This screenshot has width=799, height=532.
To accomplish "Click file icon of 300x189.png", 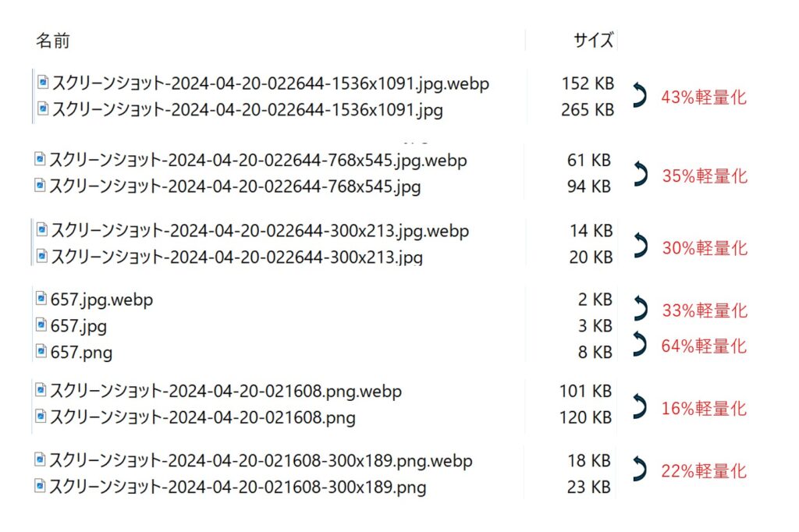I will pyautogui.click(x=40, y=486).
